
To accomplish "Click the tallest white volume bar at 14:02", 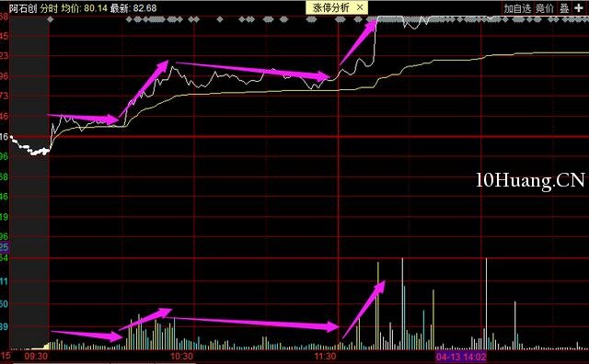I will click(x=487, y=304).
